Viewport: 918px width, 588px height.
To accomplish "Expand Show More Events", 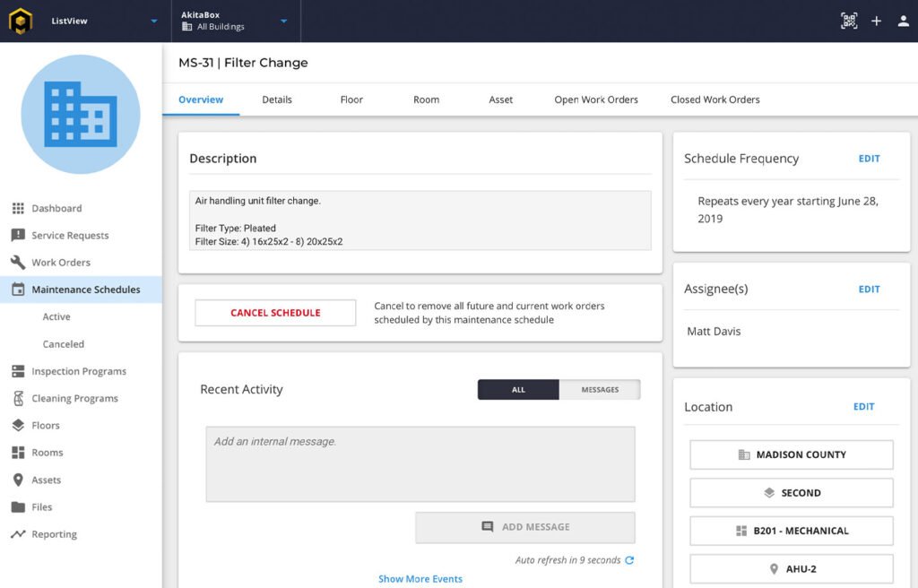I will [x=420, y=578].
